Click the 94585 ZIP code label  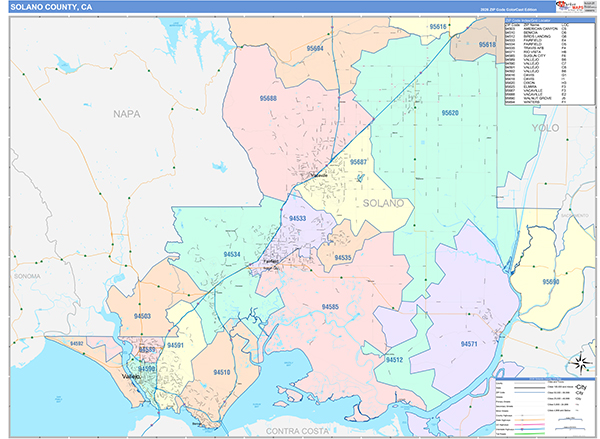tap(330, 306)
